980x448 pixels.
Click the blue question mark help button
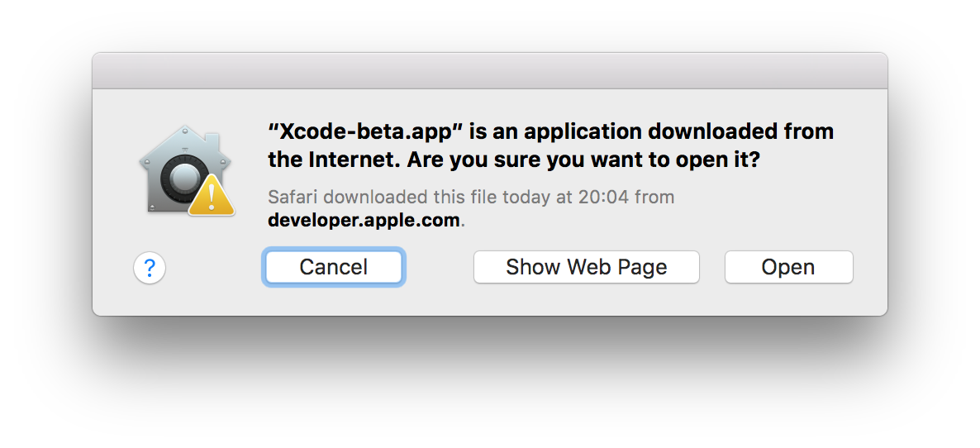[150, 268]
